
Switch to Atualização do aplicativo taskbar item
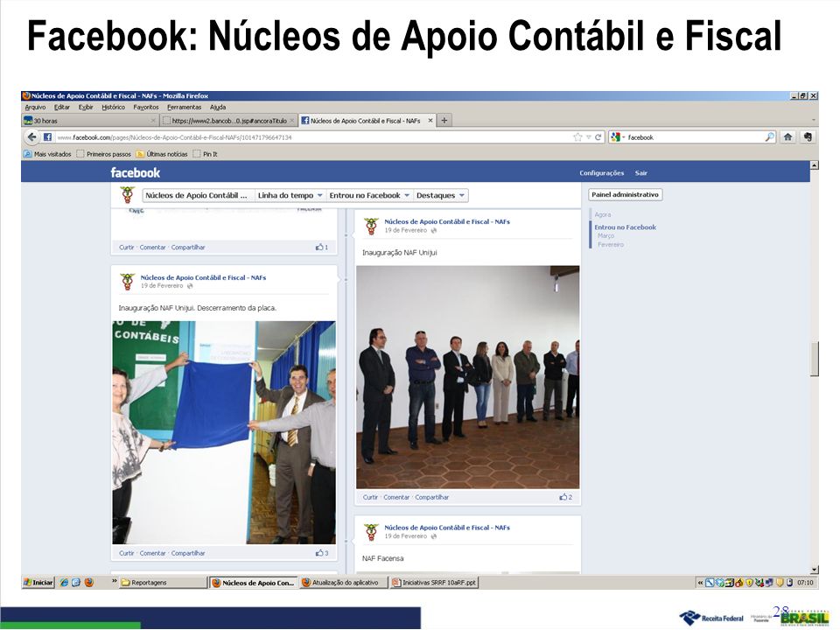(x=343, y=583)
